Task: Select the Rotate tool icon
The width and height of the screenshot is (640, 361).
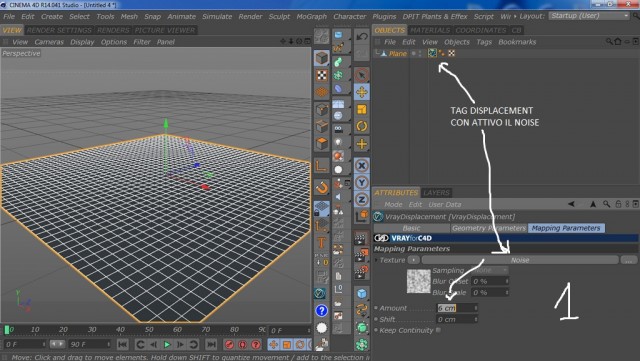Action: [x=362, y=127]
